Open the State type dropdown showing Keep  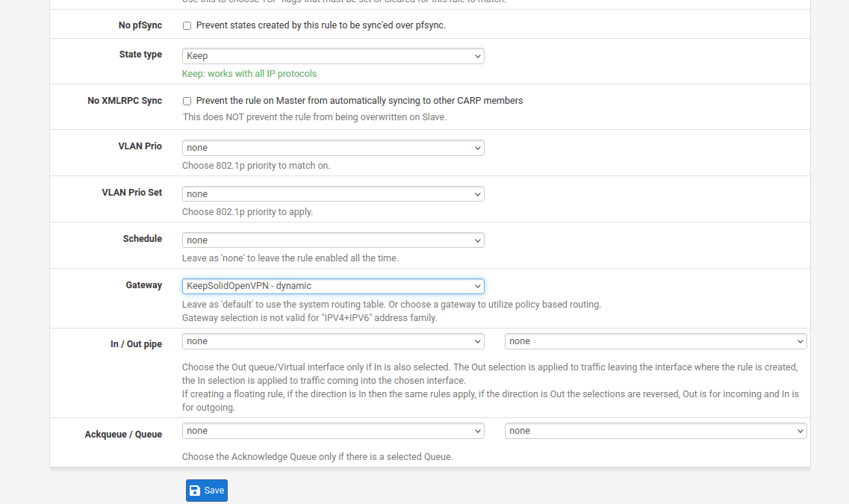tap(333, 56)
